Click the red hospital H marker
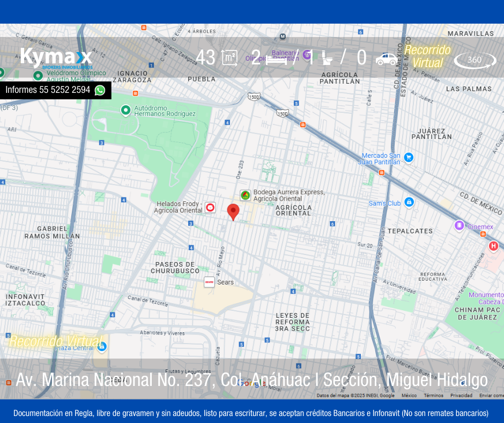Image resolution: width=504 pixels, height=423 pixels. [x=493, y=246]
